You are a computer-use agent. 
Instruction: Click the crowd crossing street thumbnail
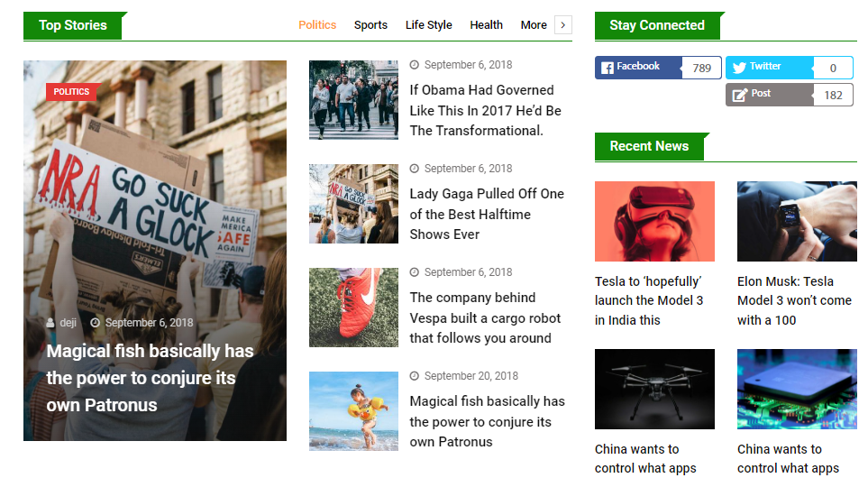pos(353,100)
